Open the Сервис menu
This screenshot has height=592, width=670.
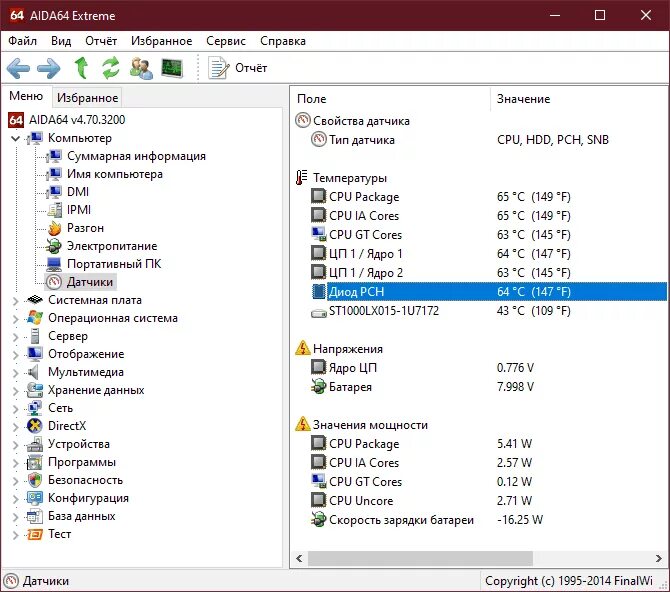(x=226, y=41)
